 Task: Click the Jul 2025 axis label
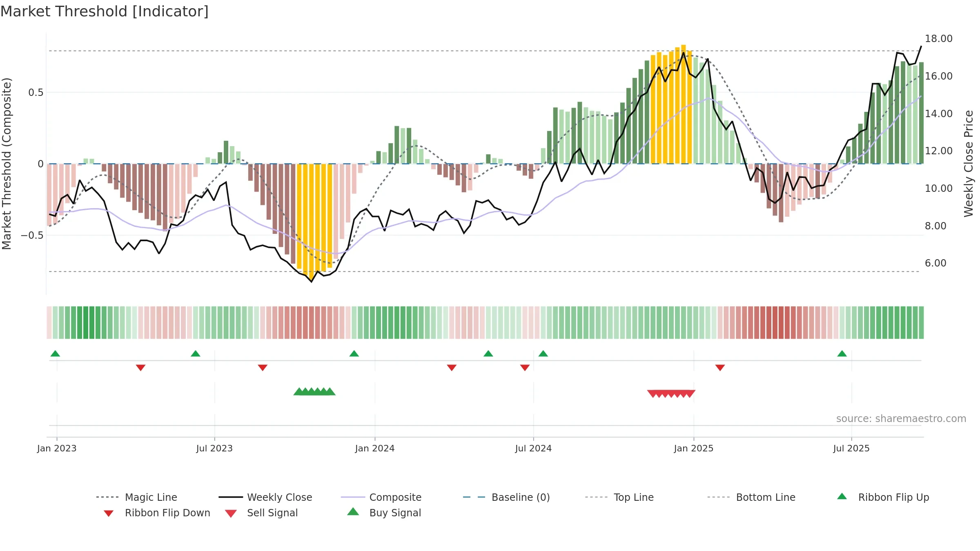pos(851,448)
